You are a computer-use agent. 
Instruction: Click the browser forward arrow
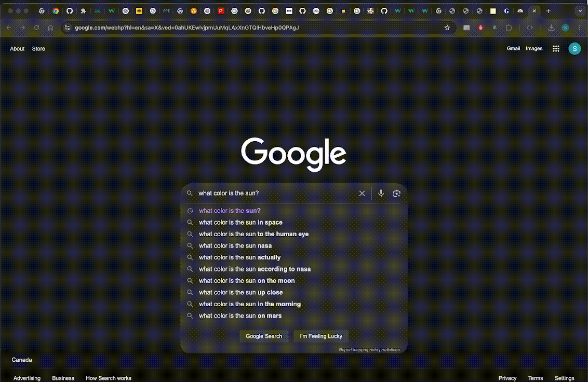click(x=22, y=28)
